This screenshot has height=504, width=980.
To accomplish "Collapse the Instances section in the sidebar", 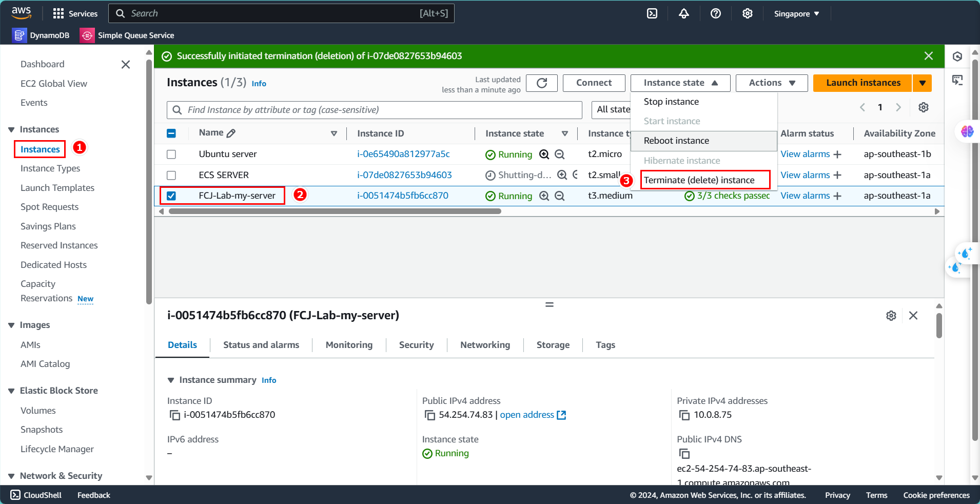I will click(11, 130).
